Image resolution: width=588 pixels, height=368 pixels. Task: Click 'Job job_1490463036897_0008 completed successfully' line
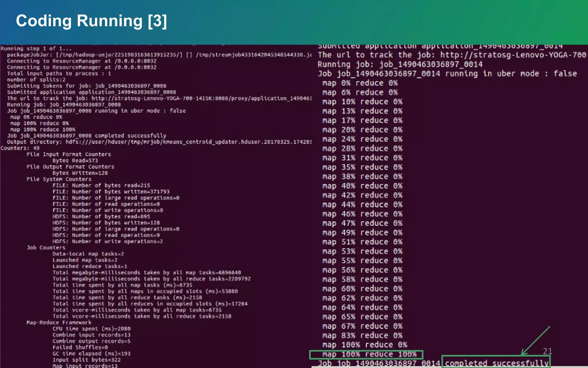pos(86,136)
